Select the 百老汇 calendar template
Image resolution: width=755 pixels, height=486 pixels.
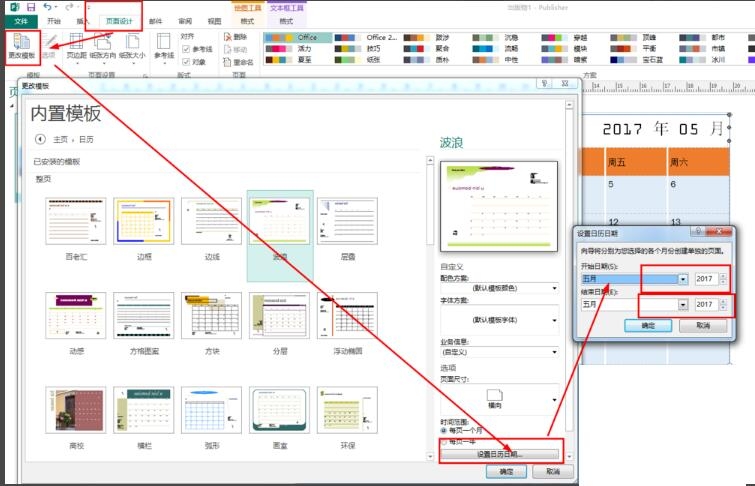(x=76, y=228)
